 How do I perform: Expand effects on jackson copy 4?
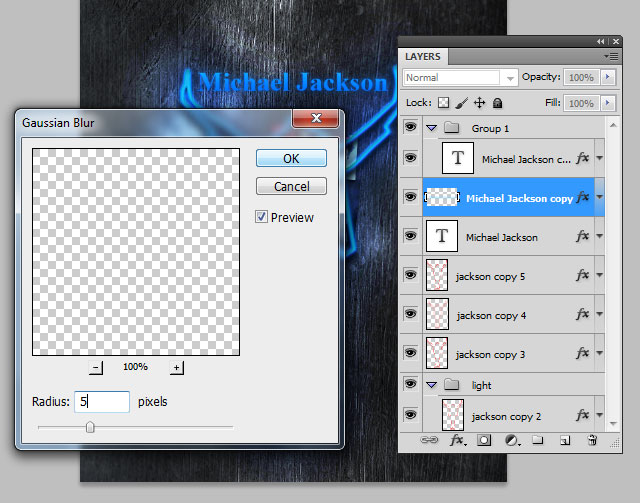[x=600, y=314]
